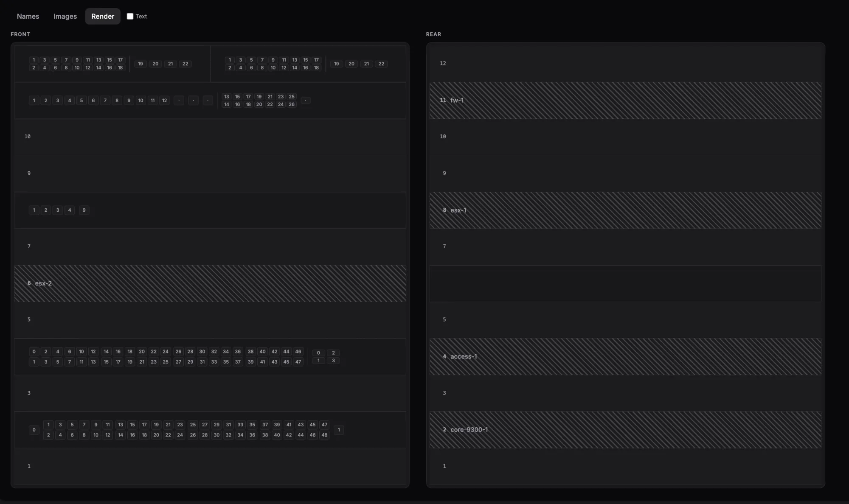Click empty rear rack slot 3
The width and height of the screenshot is (849, 504).
click(625, 393)
